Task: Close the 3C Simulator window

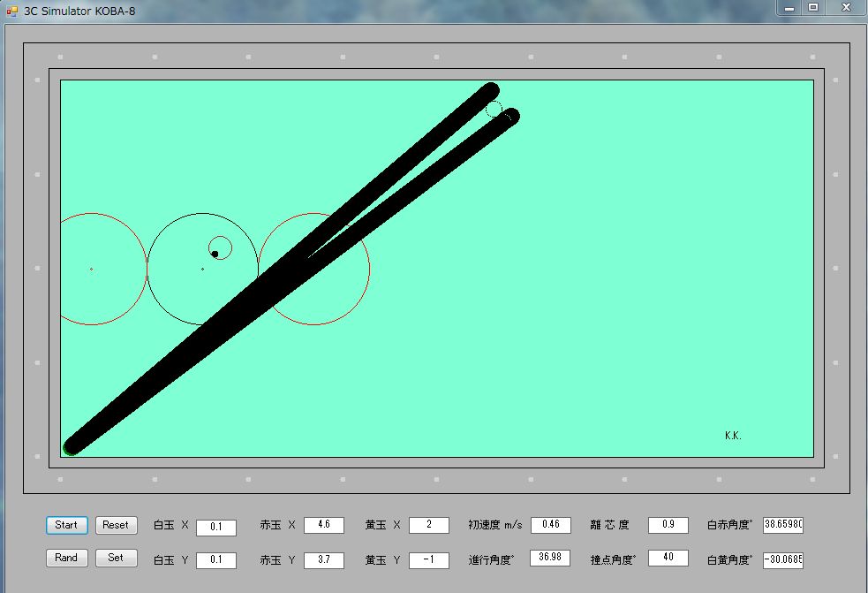Action: point(847,8)
